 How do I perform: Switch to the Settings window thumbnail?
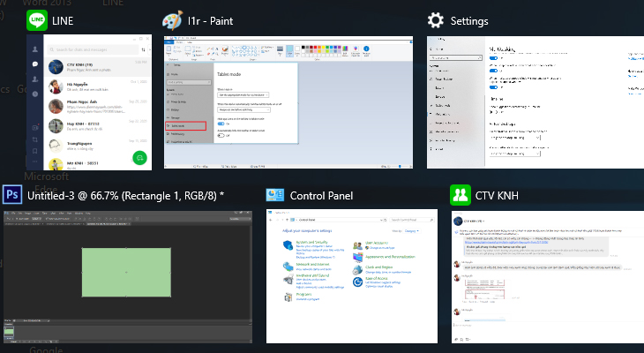[x=535, y=102]
